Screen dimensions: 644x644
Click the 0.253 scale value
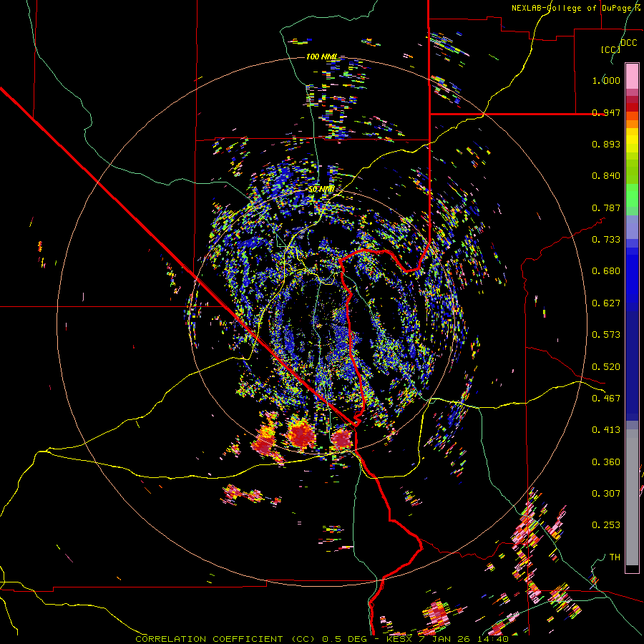pos(606,525)
